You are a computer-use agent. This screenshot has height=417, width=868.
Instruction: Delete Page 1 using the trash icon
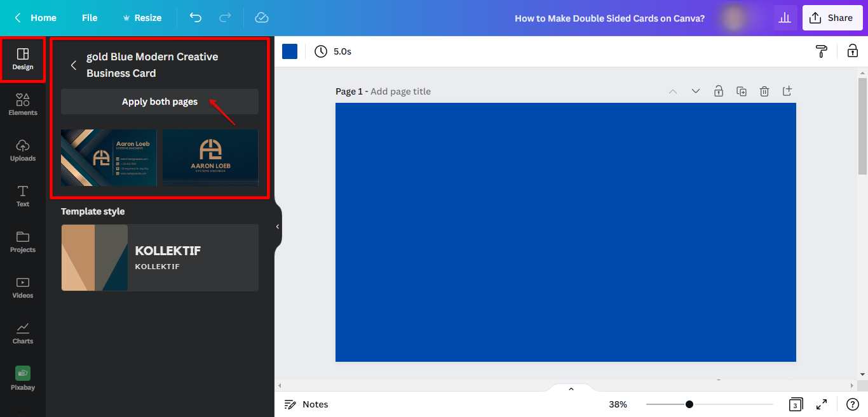(x=764, y=91)
